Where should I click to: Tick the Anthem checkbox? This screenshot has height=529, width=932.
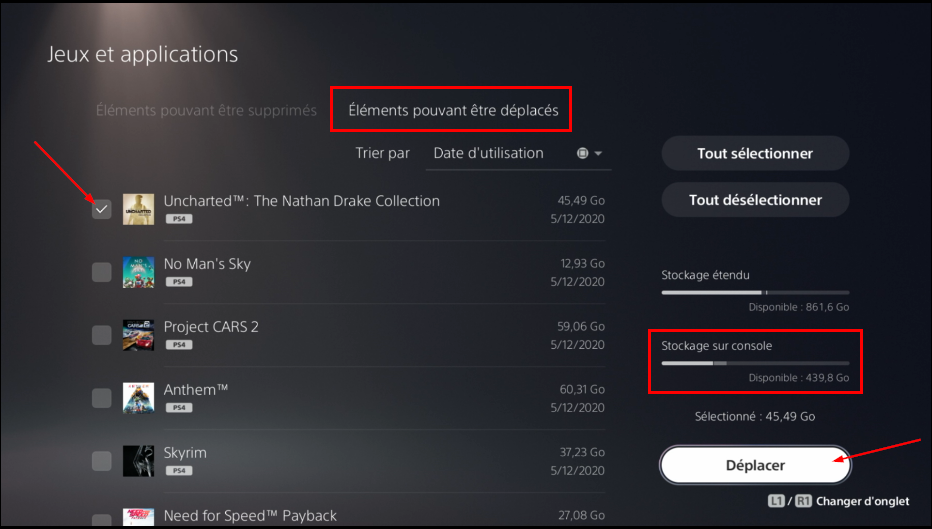click(x=102, y=398)
